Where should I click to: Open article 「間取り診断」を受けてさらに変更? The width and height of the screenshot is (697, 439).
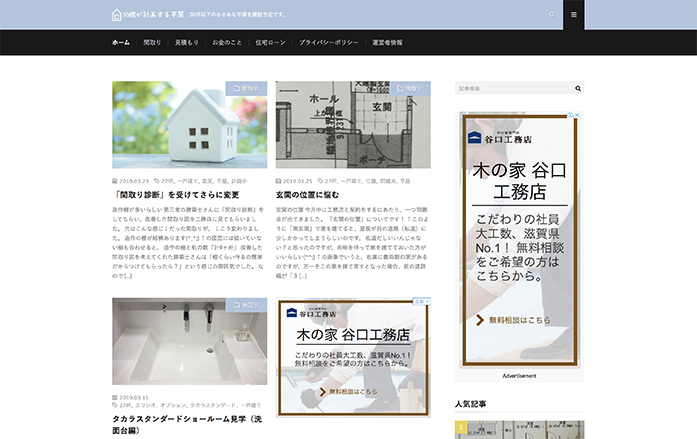coord(176,195)
